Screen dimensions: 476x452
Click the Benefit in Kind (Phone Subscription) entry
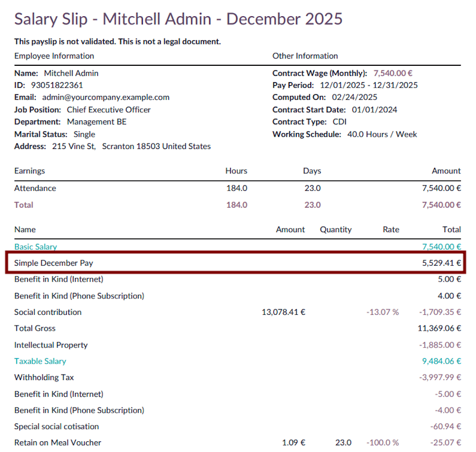tap(78, 295)
